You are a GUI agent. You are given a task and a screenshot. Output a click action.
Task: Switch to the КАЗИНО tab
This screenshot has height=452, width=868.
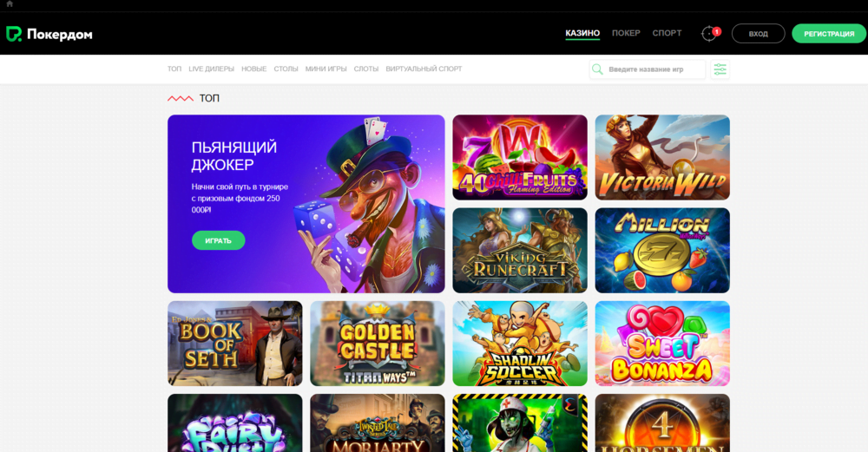582,33
